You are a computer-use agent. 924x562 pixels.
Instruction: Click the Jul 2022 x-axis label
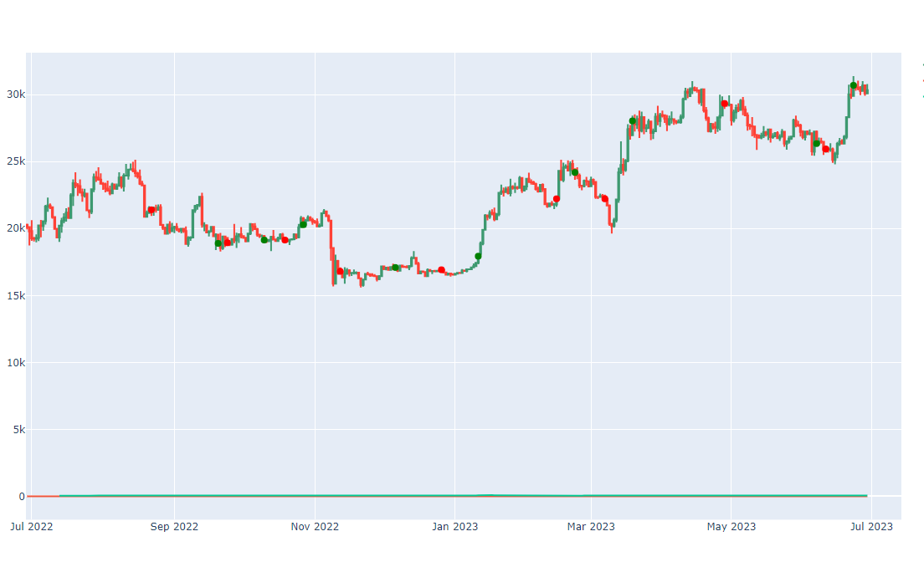point(31,527)
